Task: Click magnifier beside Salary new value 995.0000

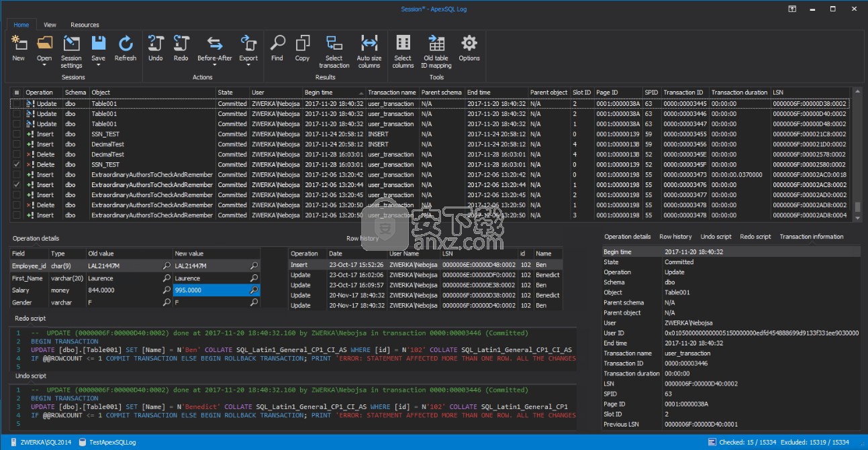Action: [x=254, y=290]
